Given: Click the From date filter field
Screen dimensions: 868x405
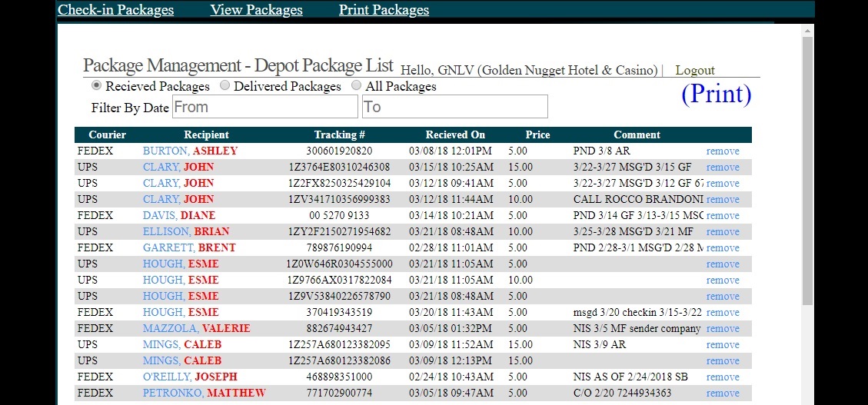Looking at the screenshot, I should coord(265,107).
